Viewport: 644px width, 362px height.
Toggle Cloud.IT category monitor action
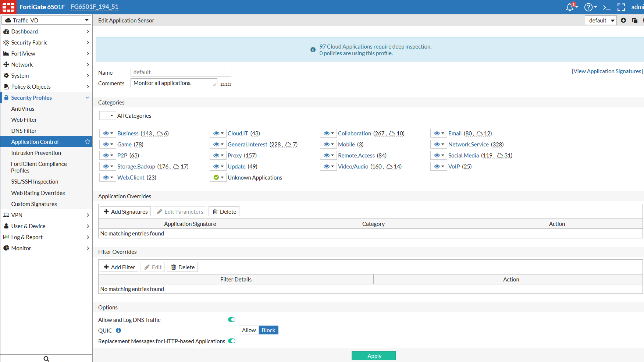pyautogui.click(x=218, y=133)
